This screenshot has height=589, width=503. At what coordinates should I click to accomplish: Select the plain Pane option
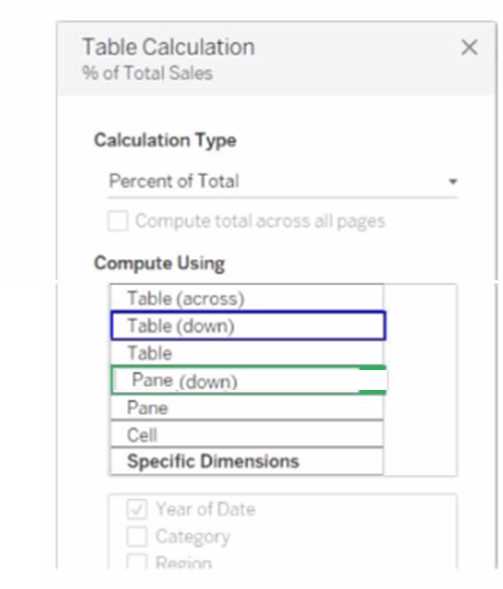click(x=247, y=408)
